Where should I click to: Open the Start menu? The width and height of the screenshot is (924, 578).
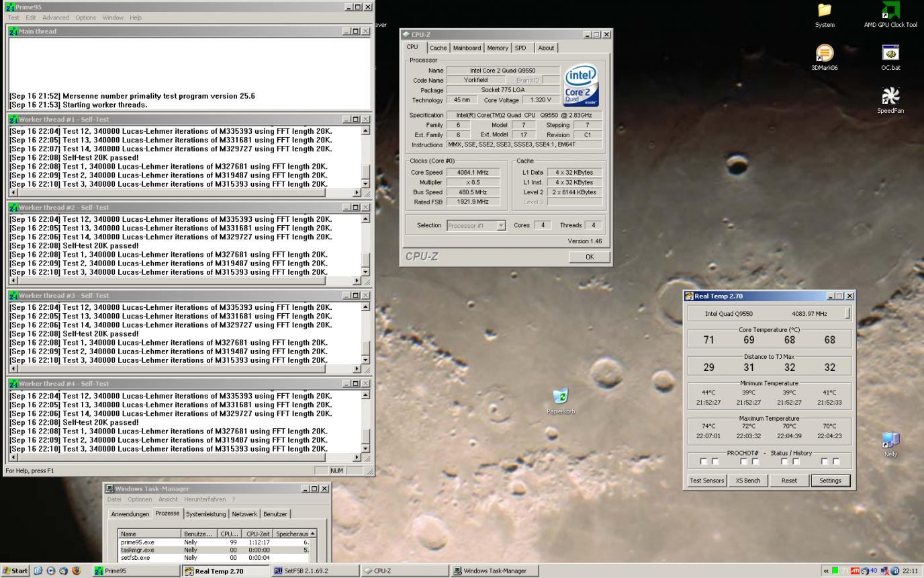pos(15,571)
